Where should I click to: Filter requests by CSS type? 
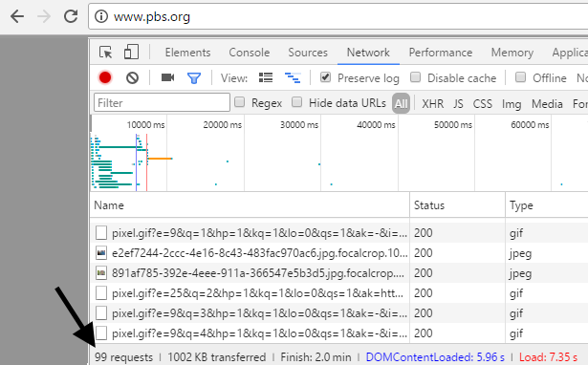click(482, 104)
